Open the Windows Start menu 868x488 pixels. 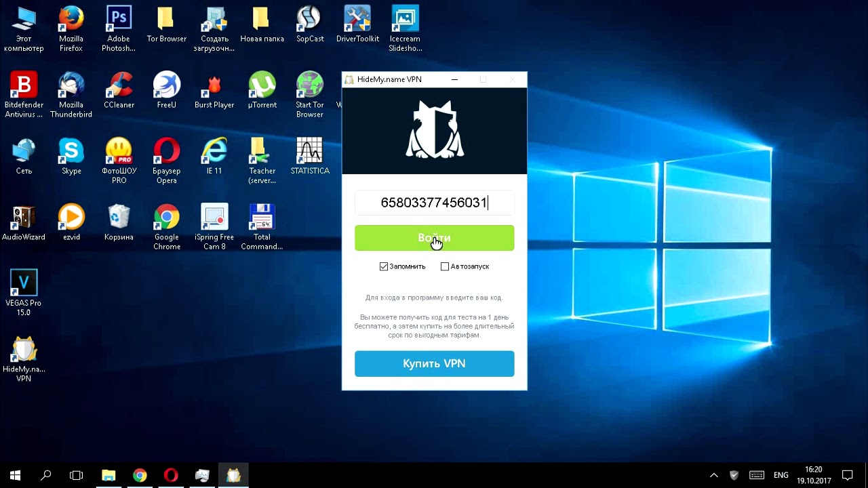coord(16,475)
